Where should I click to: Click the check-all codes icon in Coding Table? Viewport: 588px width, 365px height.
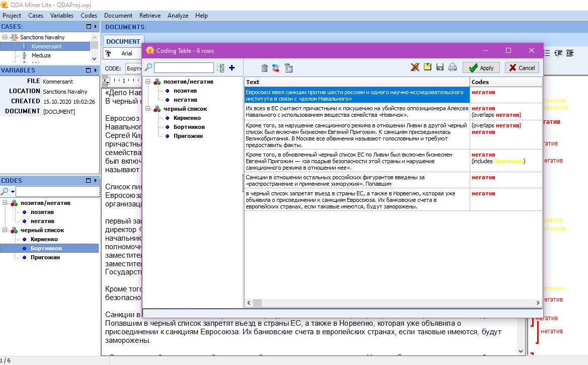point(222,68)
